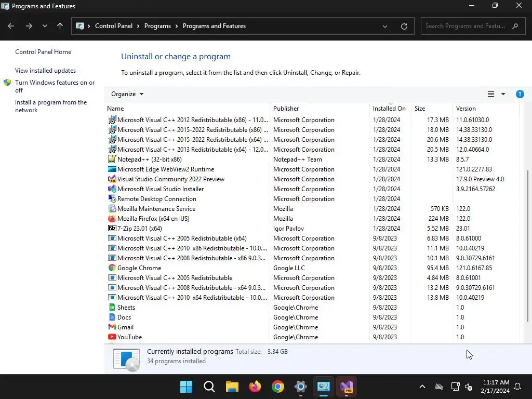Select the Docs app icon
Viewport: 532px width, 399px height.
pyautogui.click(x=112, y=317)
